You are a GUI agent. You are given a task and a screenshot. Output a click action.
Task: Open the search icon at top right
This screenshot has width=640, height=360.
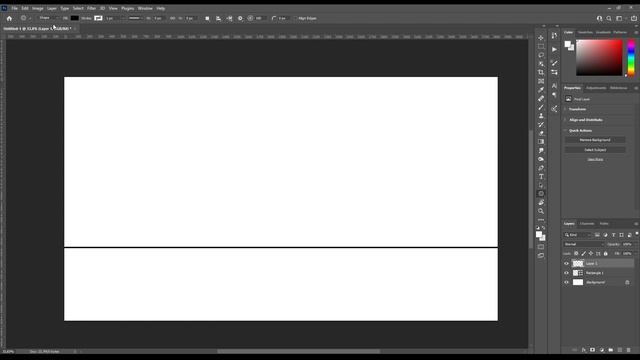coord(609,18)
